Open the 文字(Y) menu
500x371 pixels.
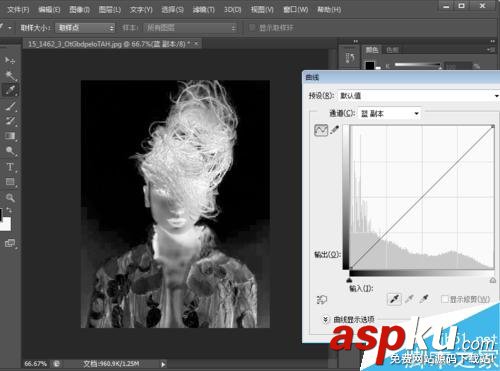pyautogui.click(x=141, y=9)
